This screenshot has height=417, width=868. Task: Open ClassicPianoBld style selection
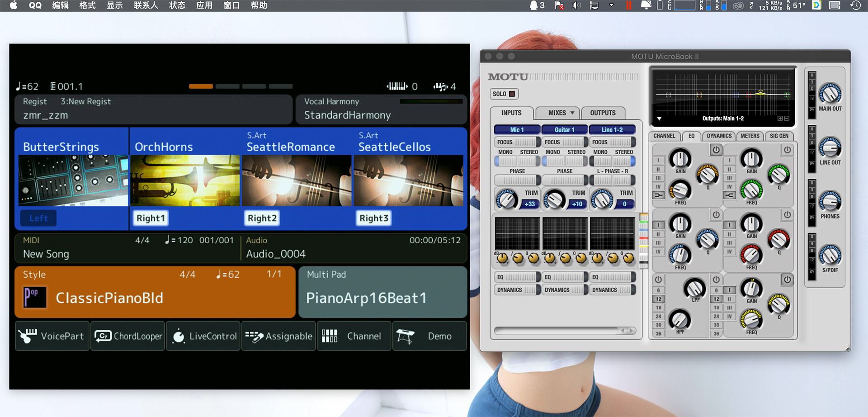click(x=155, y=292)
